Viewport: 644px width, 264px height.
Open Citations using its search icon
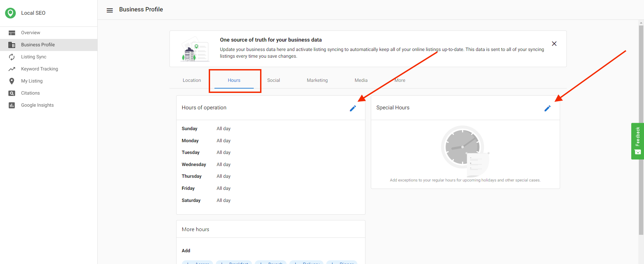(x=12, y=93)
